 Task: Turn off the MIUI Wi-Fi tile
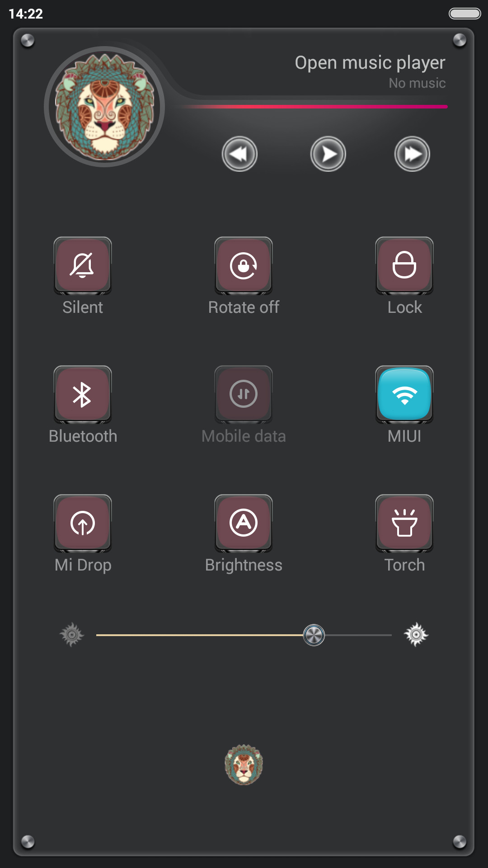pyautogui.click(x=404, y=395)
